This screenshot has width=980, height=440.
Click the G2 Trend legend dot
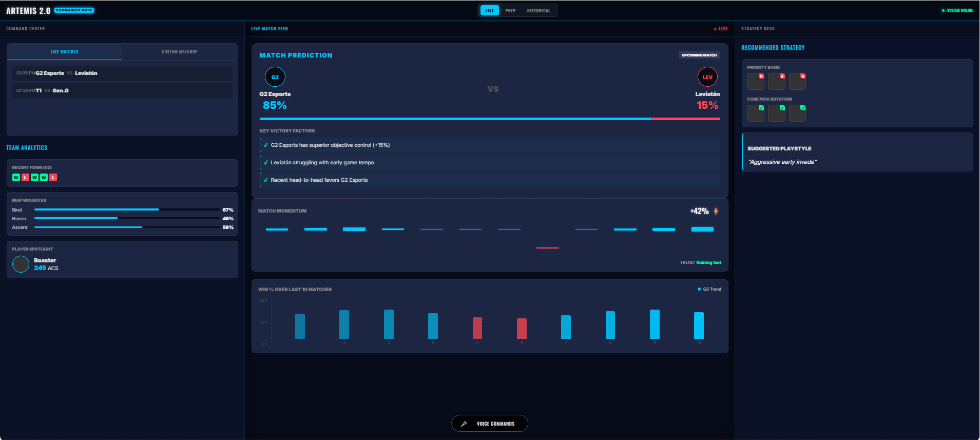(x=699, y=289)
